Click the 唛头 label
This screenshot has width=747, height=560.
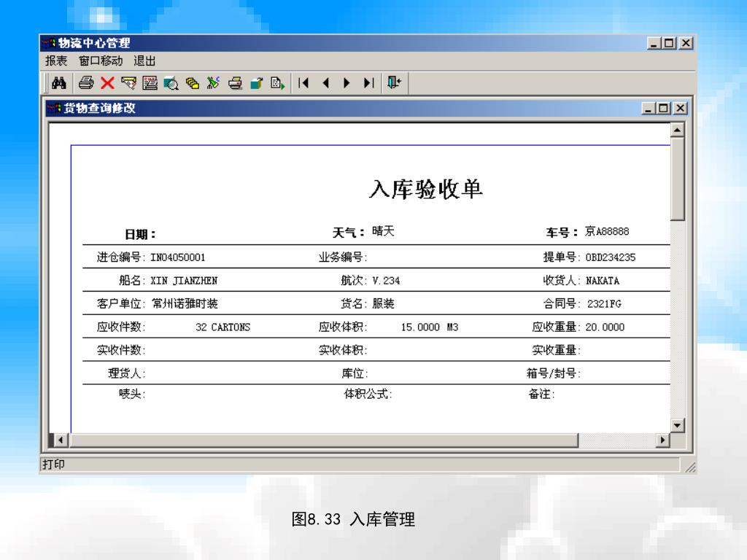coord(132,394)
